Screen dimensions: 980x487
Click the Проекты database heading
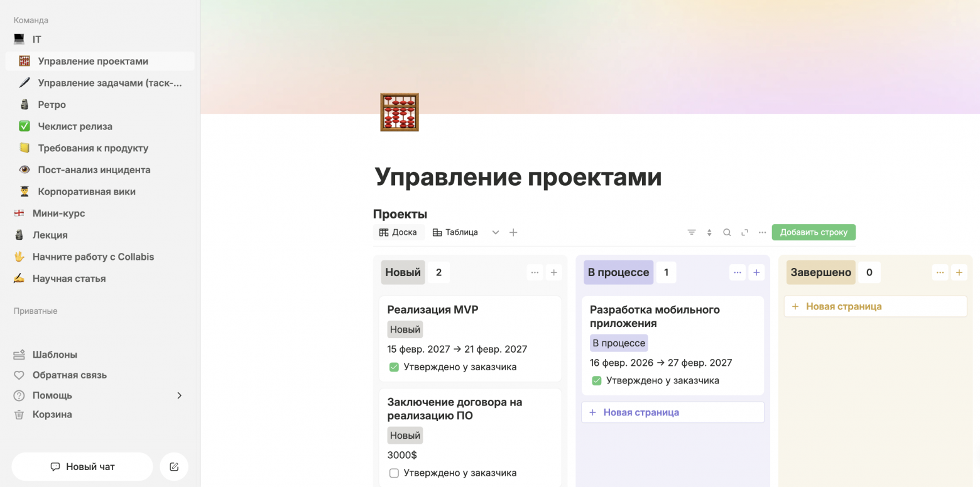[x=400, y=214]
